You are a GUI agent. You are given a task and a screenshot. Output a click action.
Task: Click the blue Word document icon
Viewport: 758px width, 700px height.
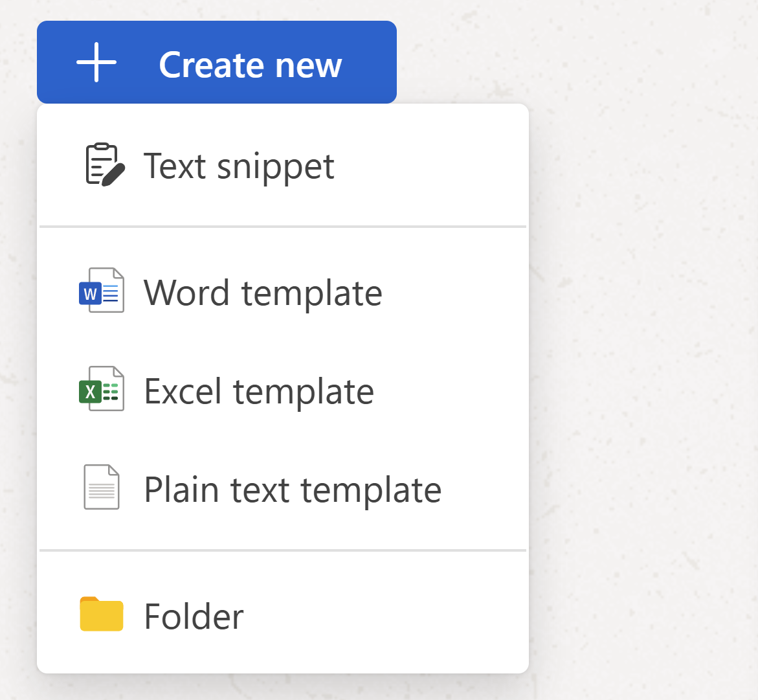tap(102, 290)
